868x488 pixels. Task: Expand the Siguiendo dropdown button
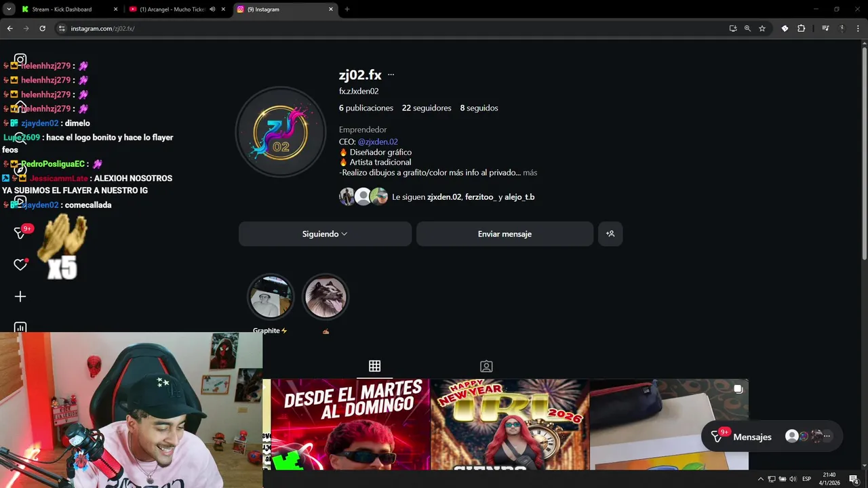point(325,234)
